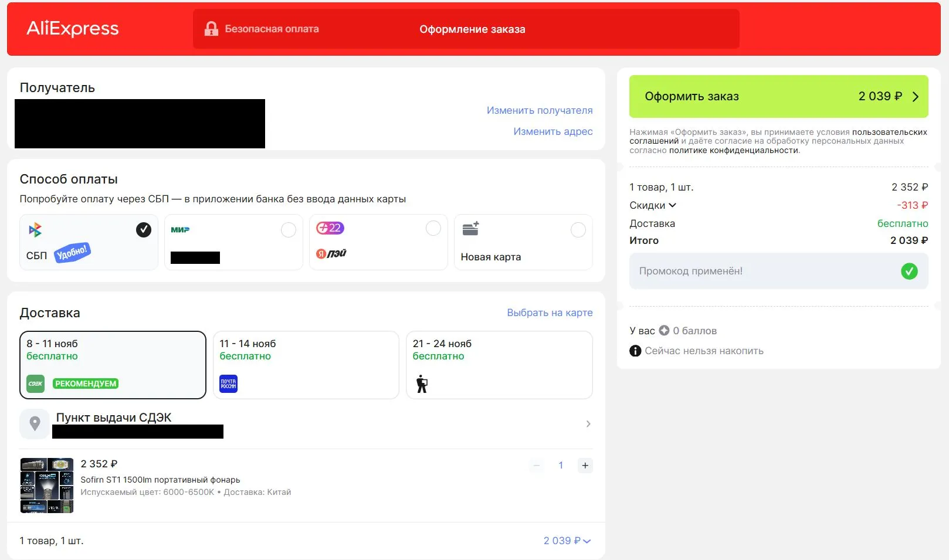Select the MIR card payment radio button
This screenshot has width=949, height=560.
tap(289, 230)
